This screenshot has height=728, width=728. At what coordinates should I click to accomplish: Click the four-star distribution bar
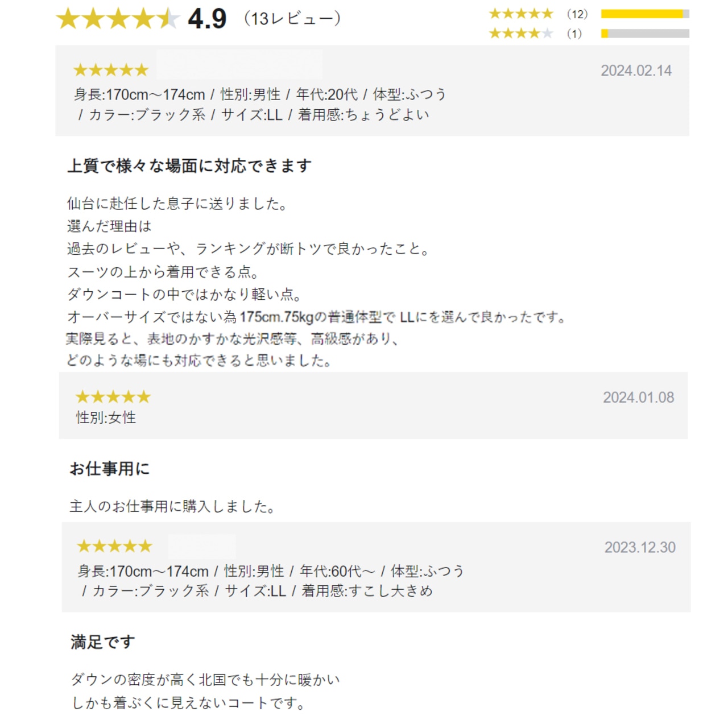pyautogui.click(x=645, y=34)
